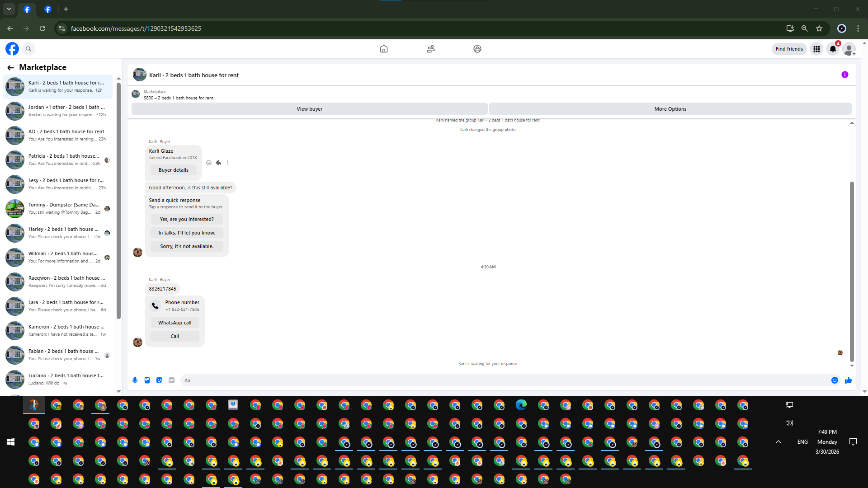Open account profile dropdown menu
This screenshot has width=868, height=488.
tap(849, 49)
